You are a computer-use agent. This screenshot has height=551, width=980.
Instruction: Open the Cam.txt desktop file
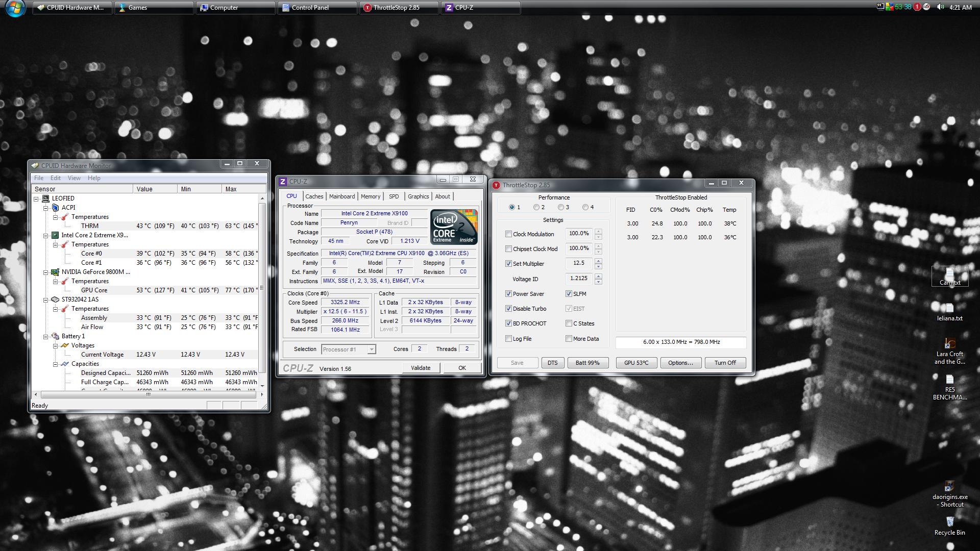coord(949,276)
